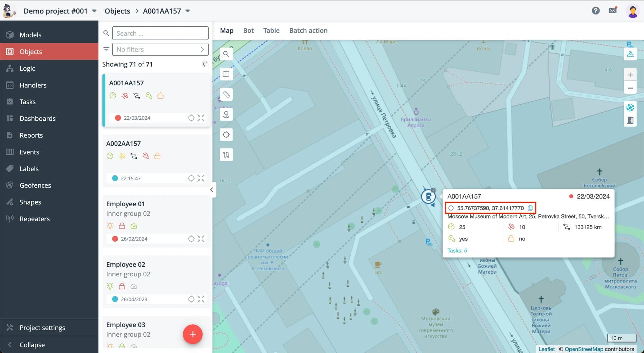
Task: Toggle the globe layer on map
Action: 630,107
